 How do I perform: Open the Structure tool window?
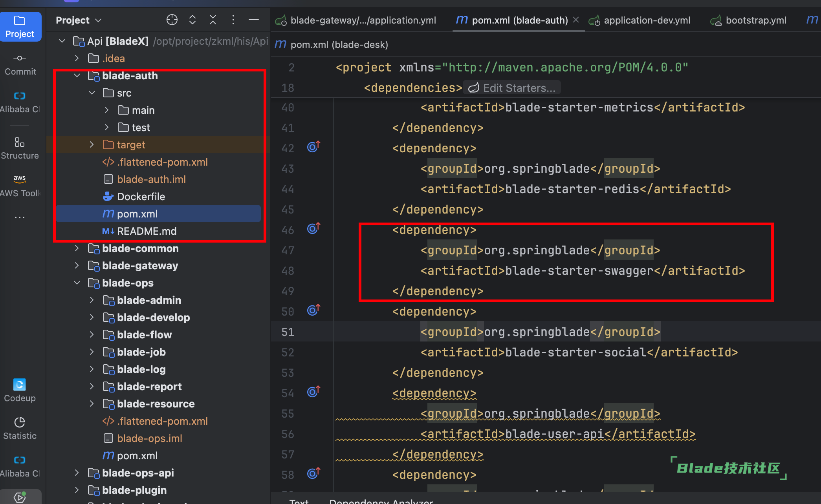20,148
